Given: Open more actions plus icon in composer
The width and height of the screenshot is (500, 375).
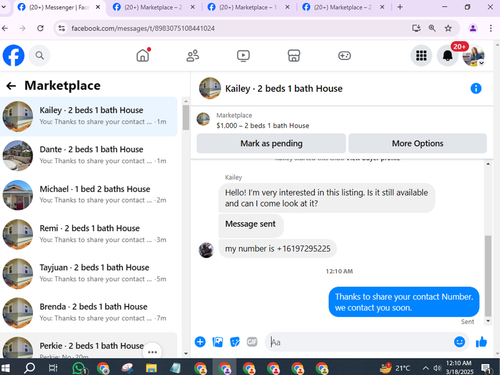Looking at the screenshot, I should [x=200, y=342].
